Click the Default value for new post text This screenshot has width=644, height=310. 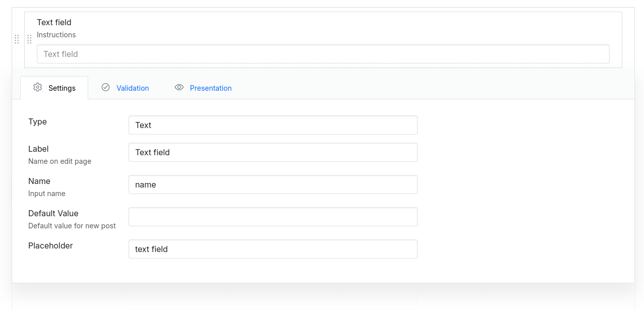click(72, 225)
